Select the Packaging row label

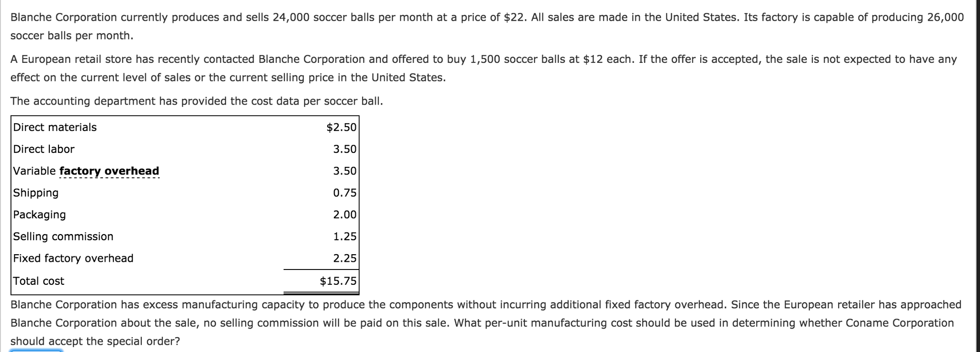click(39, 215)
